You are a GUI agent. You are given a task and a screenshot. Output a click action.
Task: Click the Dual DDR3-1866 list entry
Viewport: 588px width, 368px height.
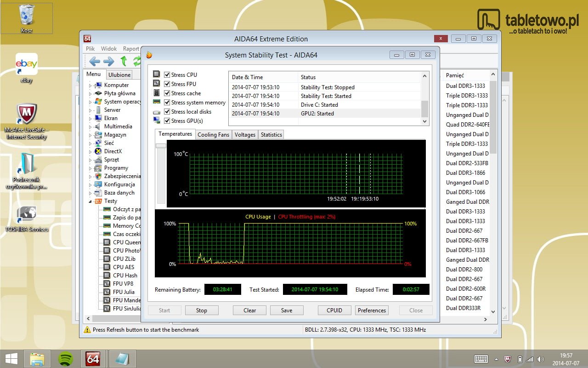[465, 173]
